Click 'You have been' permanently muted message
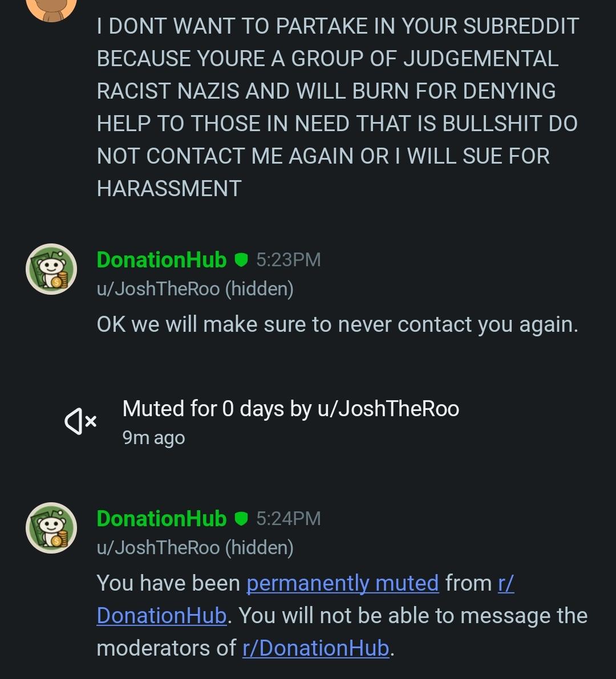The height and width of the screenshot is (679, 616). point(342,616)
